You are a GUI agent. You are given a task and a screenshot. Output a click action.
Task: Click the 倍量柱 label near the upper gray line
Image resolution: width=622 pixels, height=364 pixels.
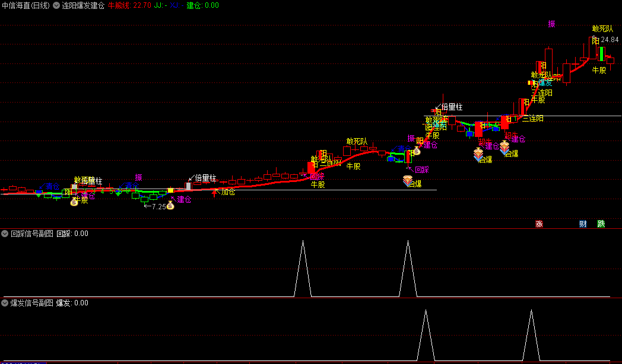click(452, 107)
